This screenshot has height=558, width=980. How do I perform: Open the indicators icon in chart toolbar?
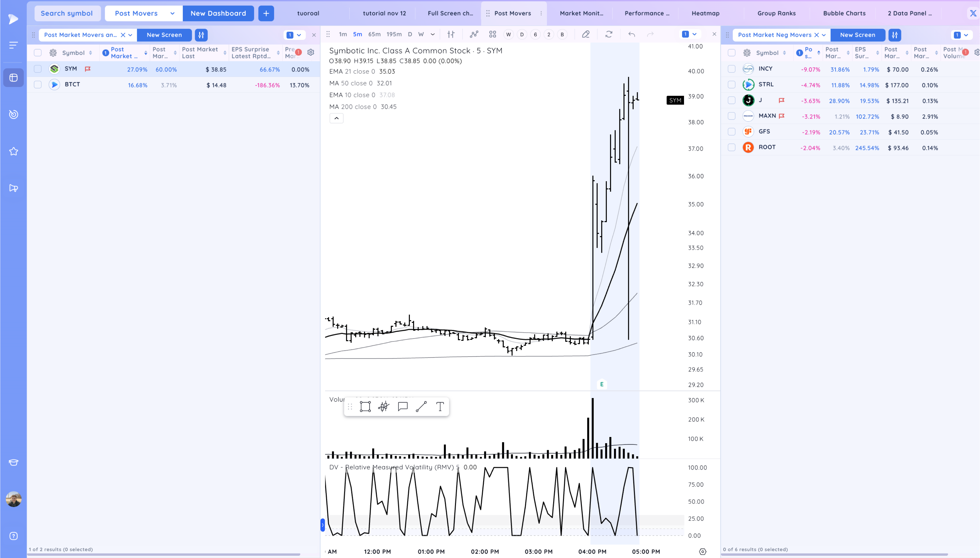[x=474, y=35]
